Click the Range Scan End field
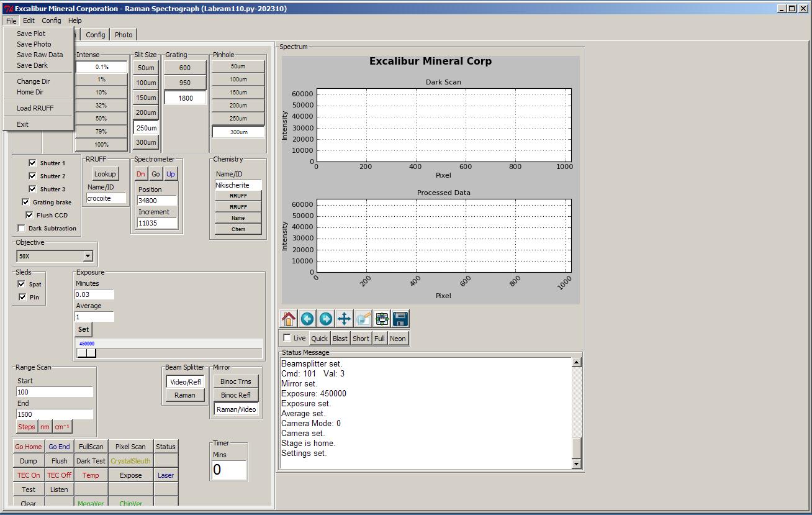Viewport: 812px width, 515px height. pyautogui.click(x=55, y=414)
